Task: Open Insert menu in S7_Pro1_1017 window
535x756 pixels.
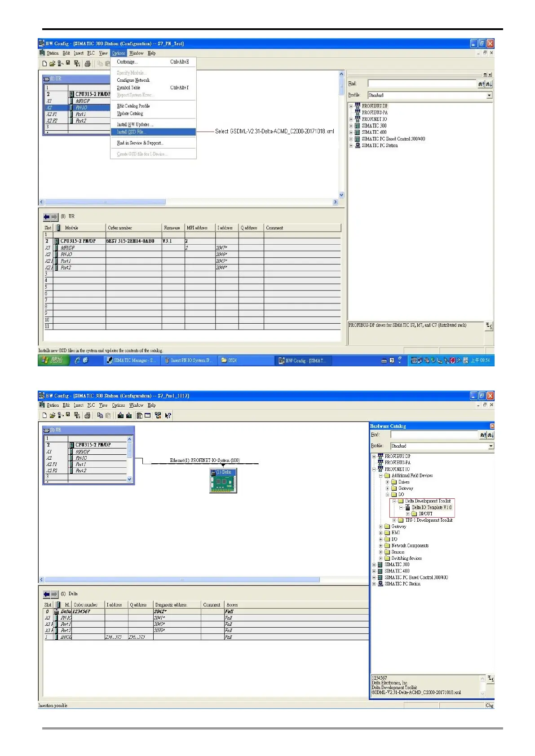Action: tap(79, 405)
